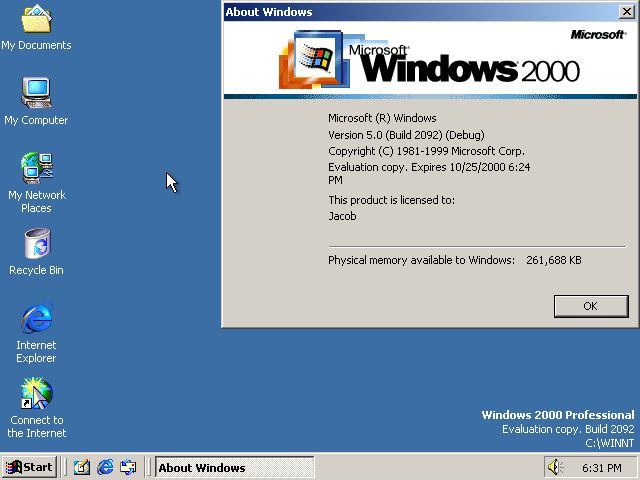Launch Internet Explorer from Quick Launch
Viewport: 640px width, 480px height.
tap(105, 467)
